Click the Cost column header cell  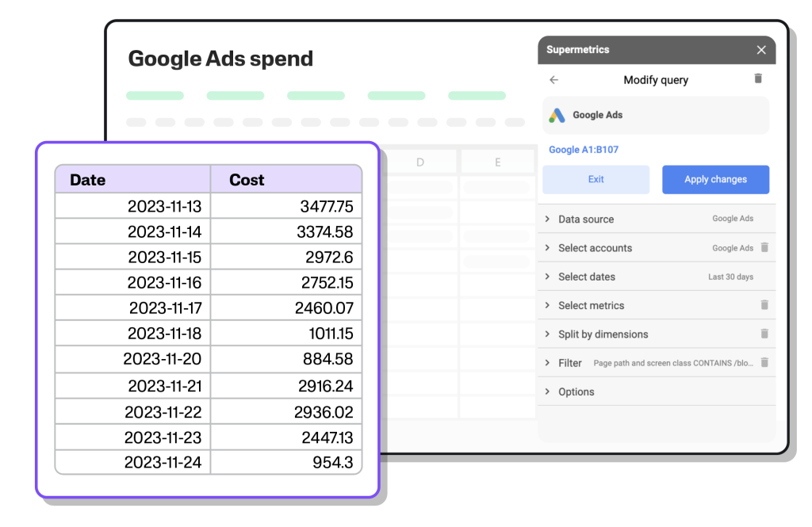[285, 180]
